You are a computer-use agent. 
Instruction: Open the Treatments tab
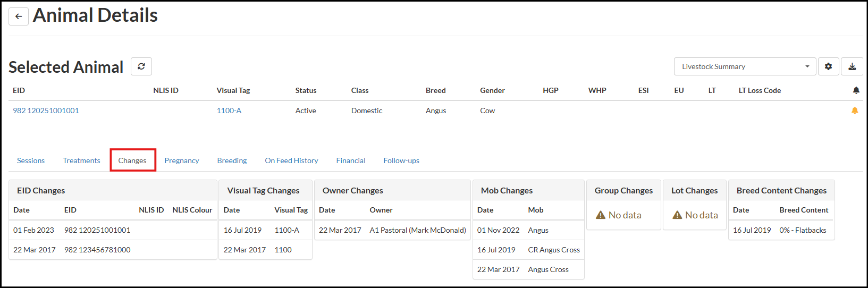[81, 160]
